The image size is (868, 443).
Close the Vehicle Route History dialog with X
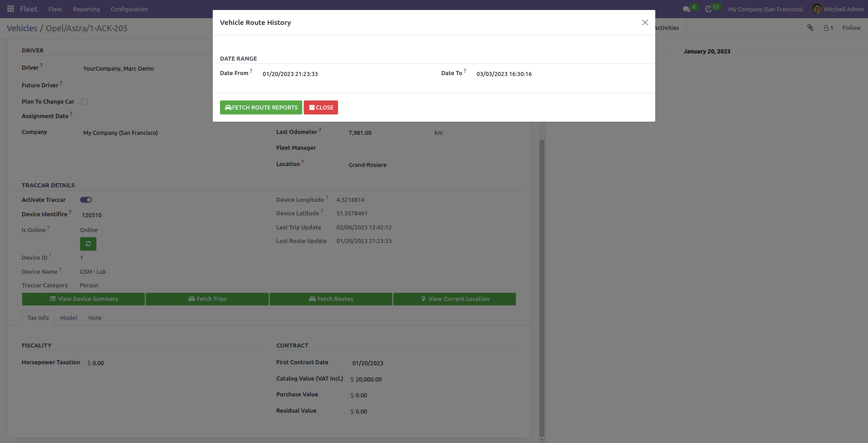pos(645,23)
